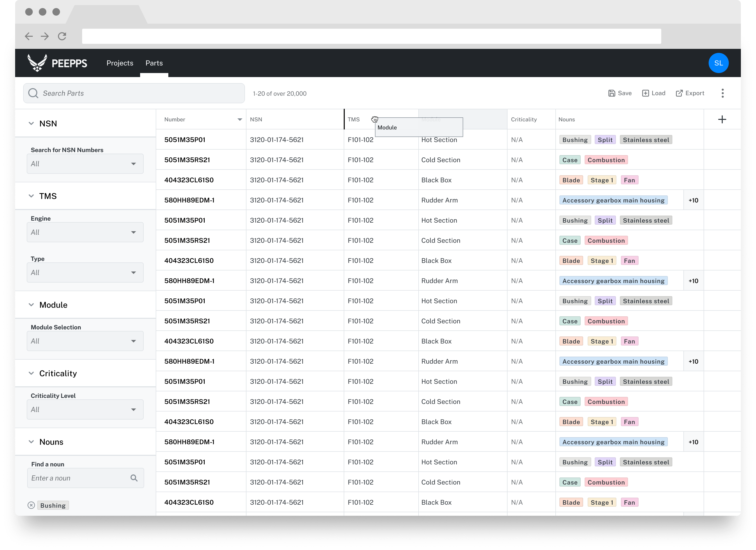Click the +10 nouns overflow in row four
This screenshot has width=756, height=550.
tap(693, 200)
